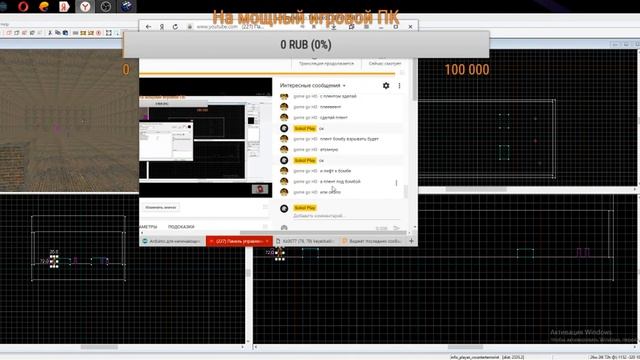
Task: Send the chat message arrow icon
Action: click(x=396, y=228)
